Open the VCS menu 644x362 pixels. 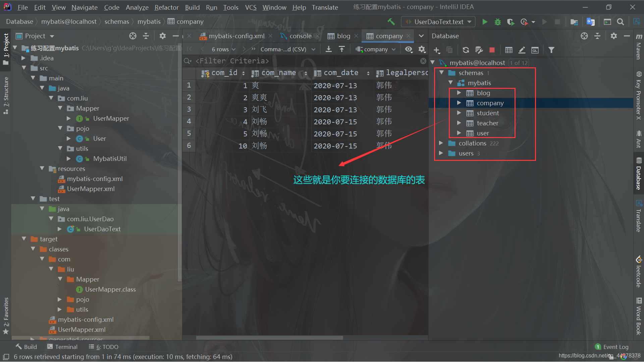251,7
